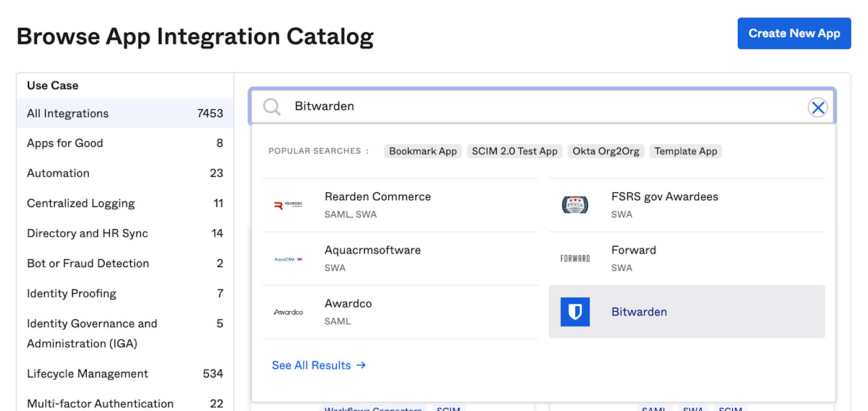This screenshot has width=868, height=411.
Task: Select the Forward app logo
Action: pos(575,258)
